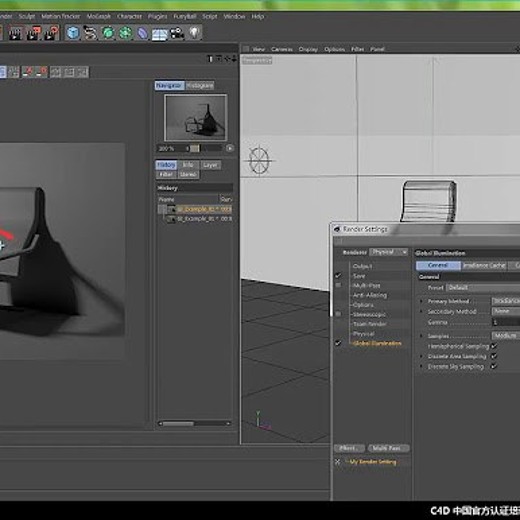Open the viewport Display menu

(x=308, y=49)
